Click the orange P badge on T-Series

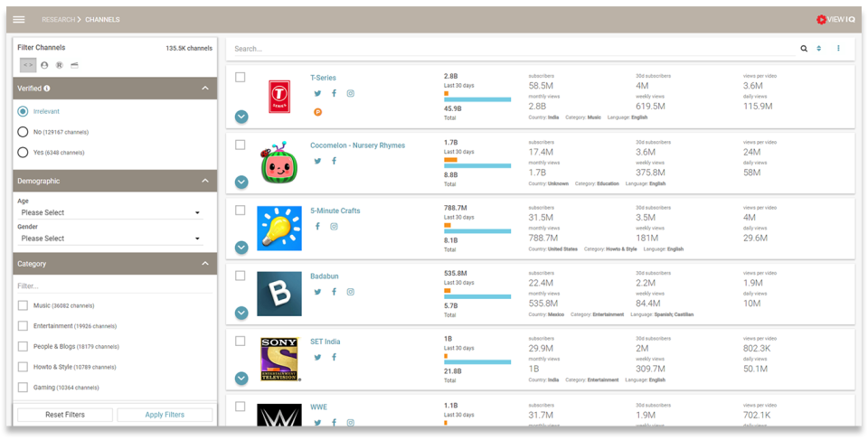[x=317, y=112]
